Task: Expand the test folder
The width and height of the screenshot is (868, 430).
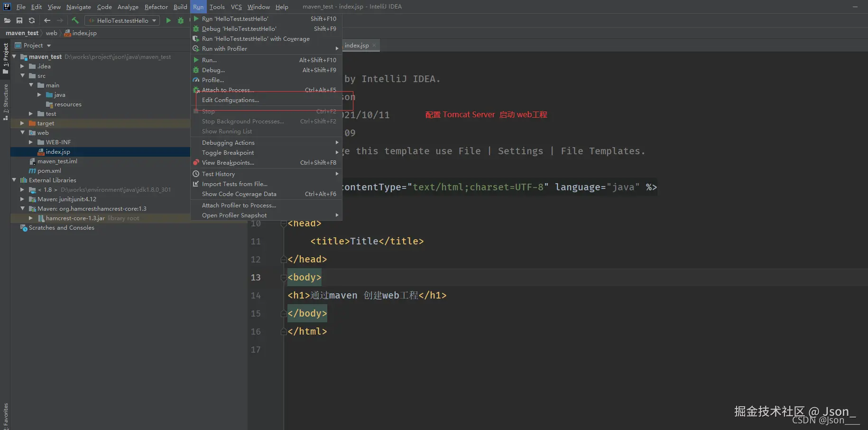Action: click(x=31, y=114)
